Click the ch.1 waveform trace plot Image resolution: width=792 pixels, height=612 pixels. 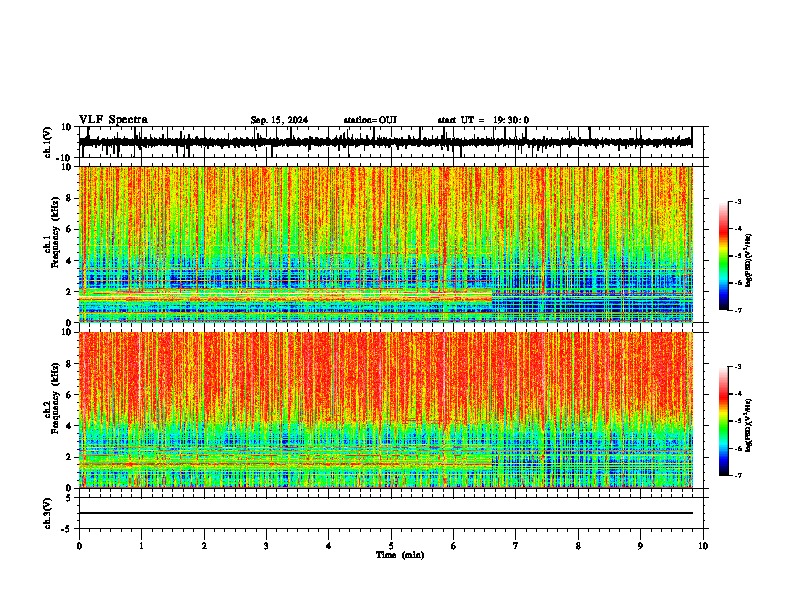pos(385,142)
